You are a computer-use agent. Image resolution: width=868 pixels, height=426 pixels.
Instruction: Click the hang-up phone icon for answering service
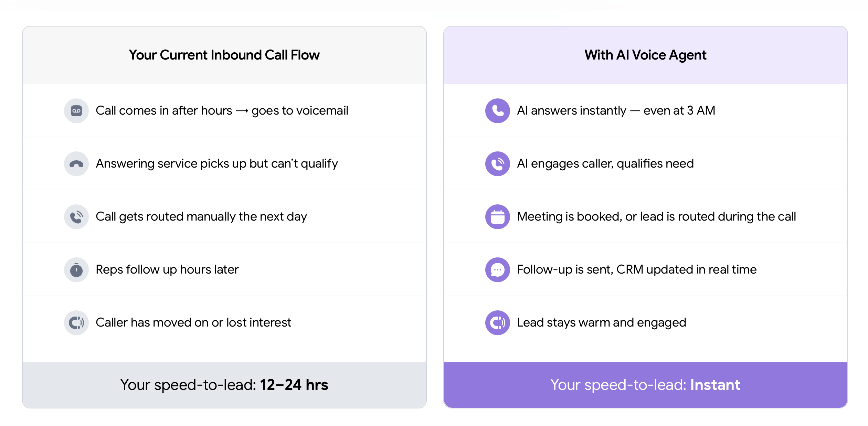76,164
